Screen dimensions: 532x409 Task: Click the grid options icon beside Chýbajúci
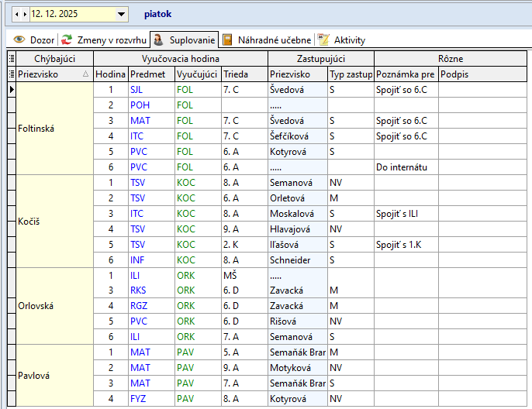click(x=11, y=59)
